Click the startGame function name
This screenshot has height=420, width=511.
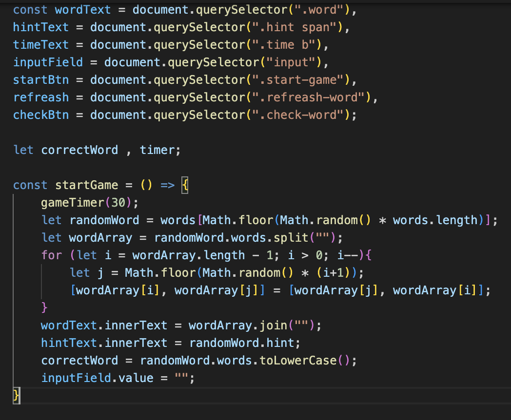pyautogui.click(x=86, y=185)
